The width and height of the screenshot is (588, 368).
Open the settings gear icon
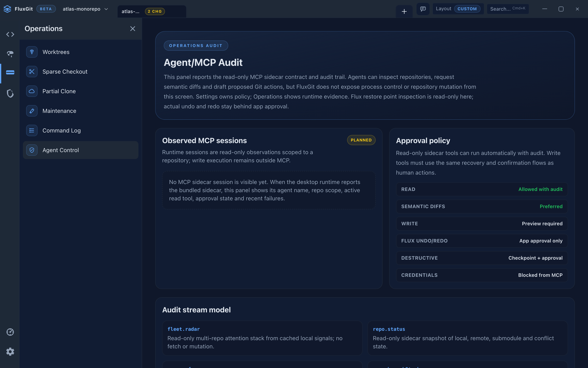(x=10, y=352)
